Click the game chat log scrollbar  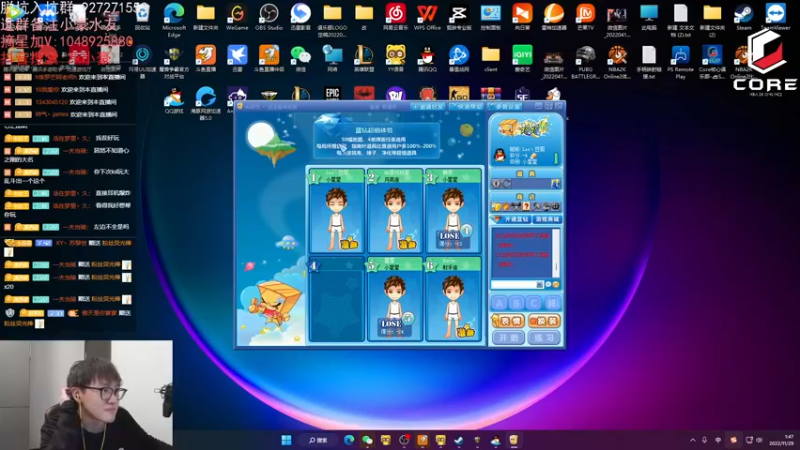[556, 253]
